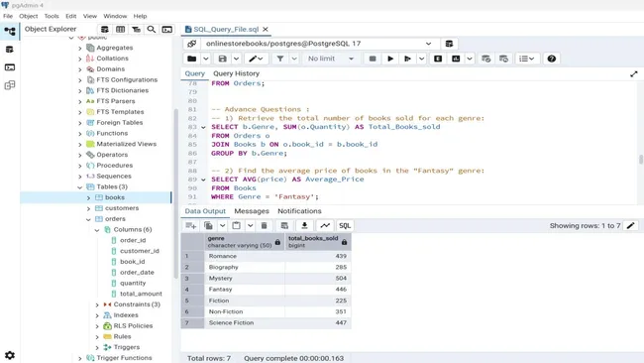Click the SQL button in results toolbar
The image size is (644, 363).
pyautogui.click(x=345, y=225)
